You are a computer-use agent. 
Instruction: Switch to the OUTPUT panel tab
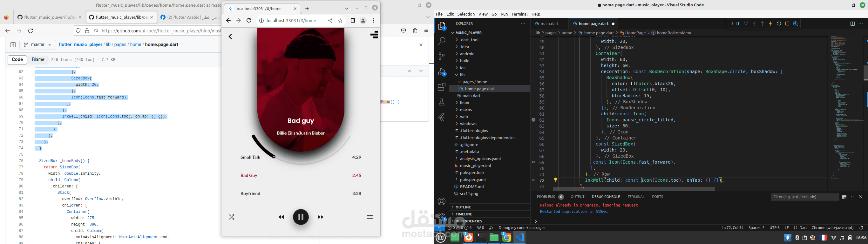(x=578, y=197)
